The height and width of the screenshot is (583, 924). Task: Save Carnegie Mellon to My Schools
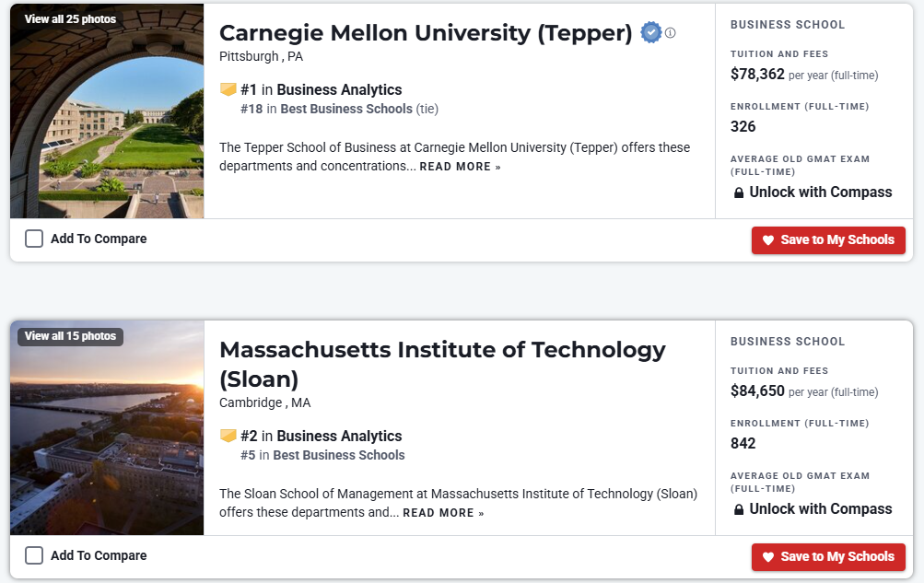coord(828,239)
